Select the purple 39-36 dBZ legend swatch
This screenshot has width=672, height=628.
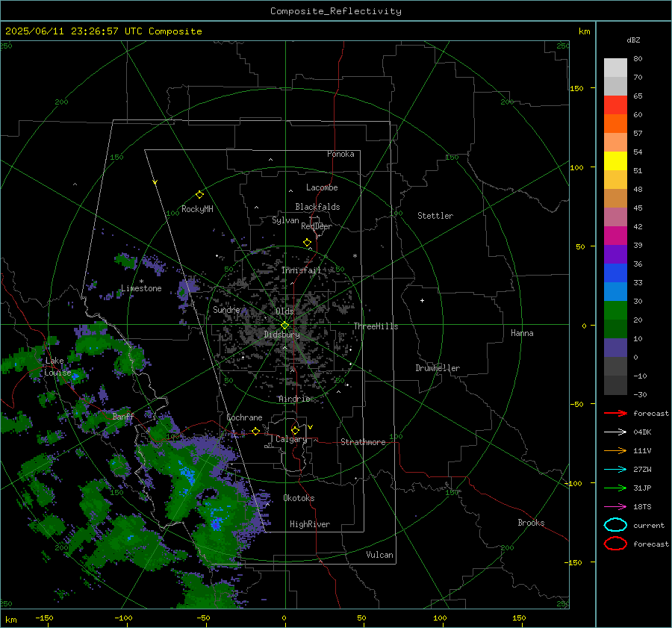(x=615, y=255)
